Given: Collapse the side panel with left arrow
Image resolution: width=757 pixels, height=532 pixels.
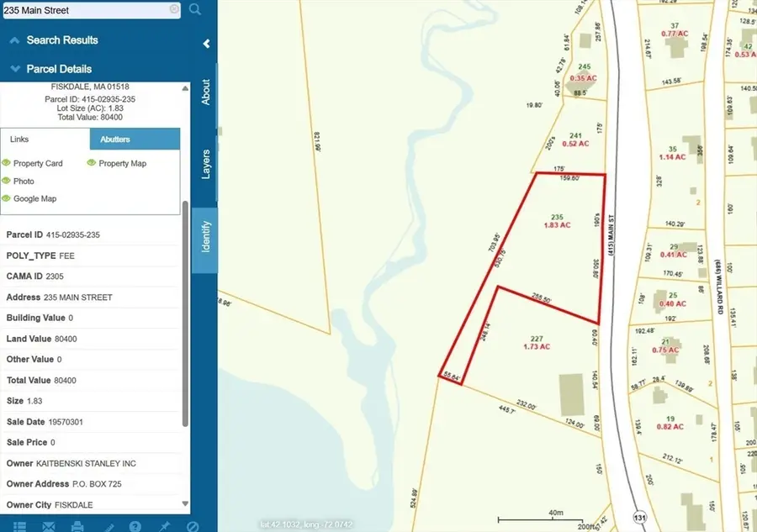Looking at the screenshot, I should (x=207, y=44).
